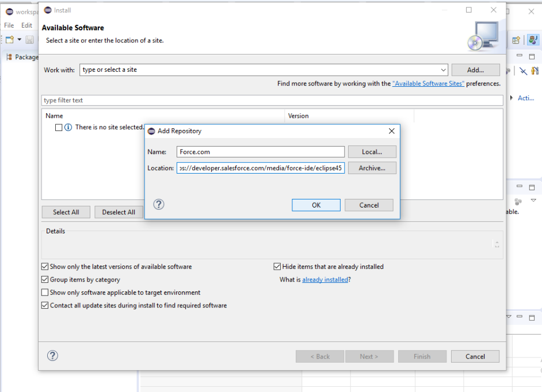Image resolution: width=542 pixels, height=392 pixels.
Task: Open the 'Work with' site dropdown
Action: [x=443, y=70]
